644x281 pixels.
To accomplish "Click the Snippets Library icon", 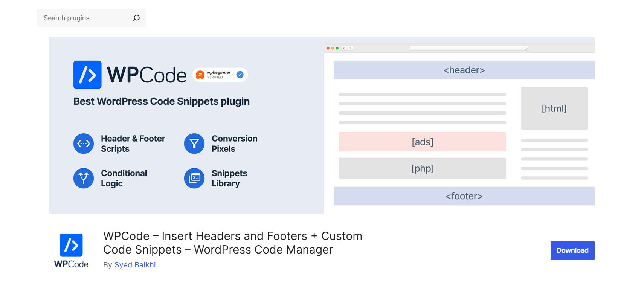I will point(194,178).
